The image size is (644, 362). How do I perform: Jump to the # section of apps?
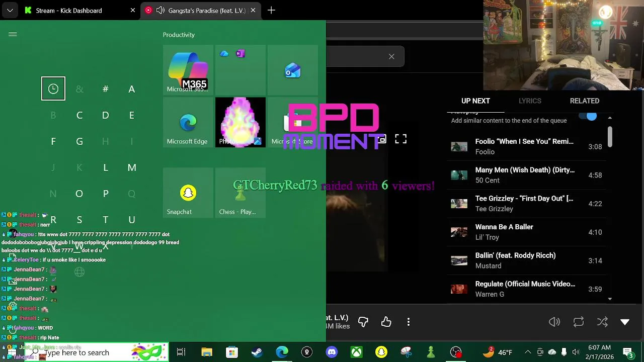(106, 89)
